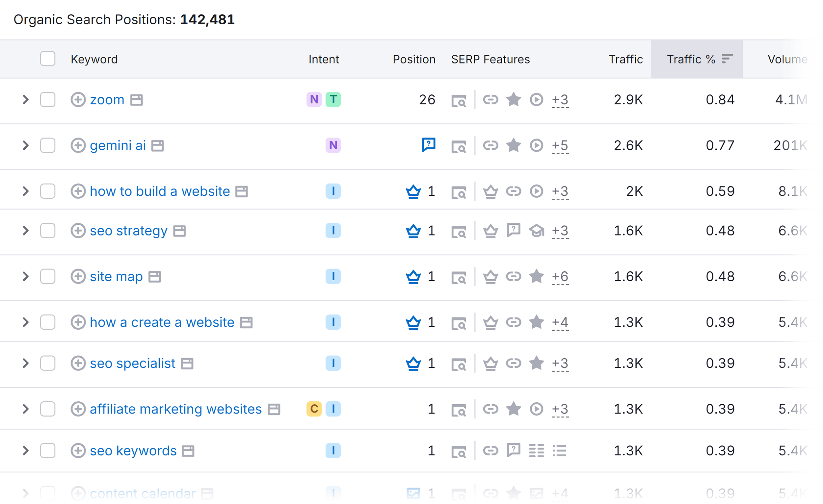Add zoom keyword to list with plus icon
823x504 pixels.
click(x=78, y=100)
